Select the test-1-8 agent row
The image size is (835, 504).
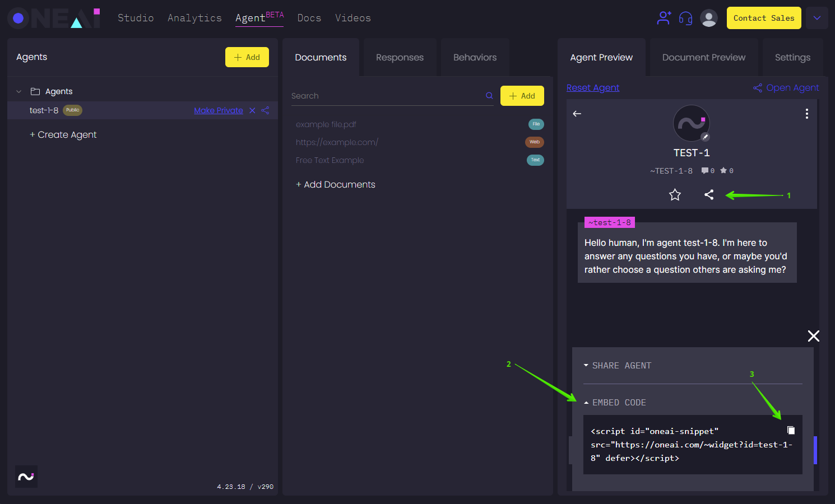pyautogui.click(x=142, y=110)
